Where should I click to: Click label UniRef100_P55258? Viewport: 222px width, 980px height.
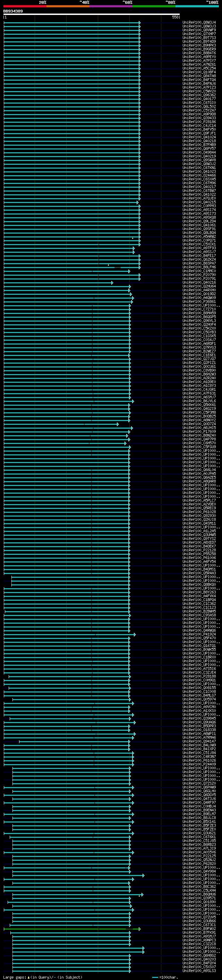199,554
